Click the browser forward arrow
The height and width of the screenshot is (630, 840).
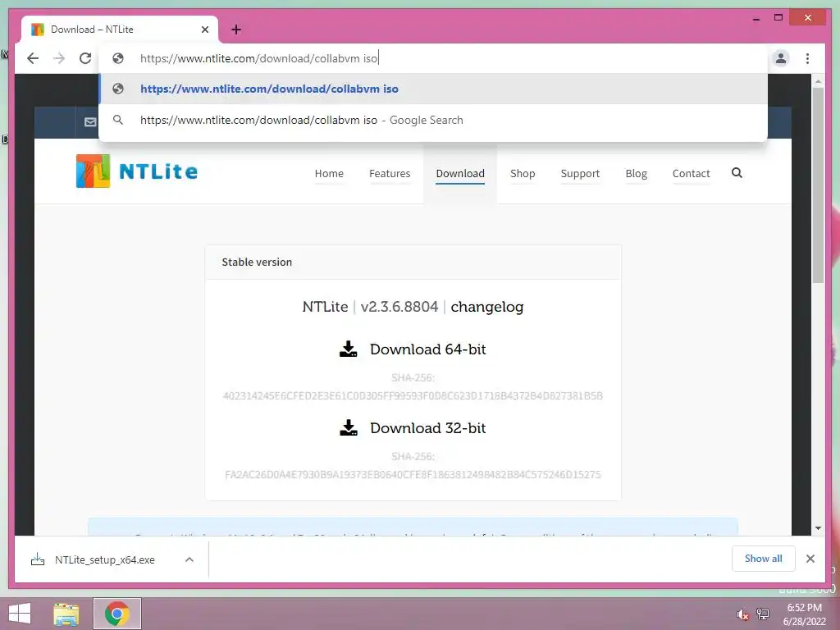pyautogui.click(x=59, y=58)
